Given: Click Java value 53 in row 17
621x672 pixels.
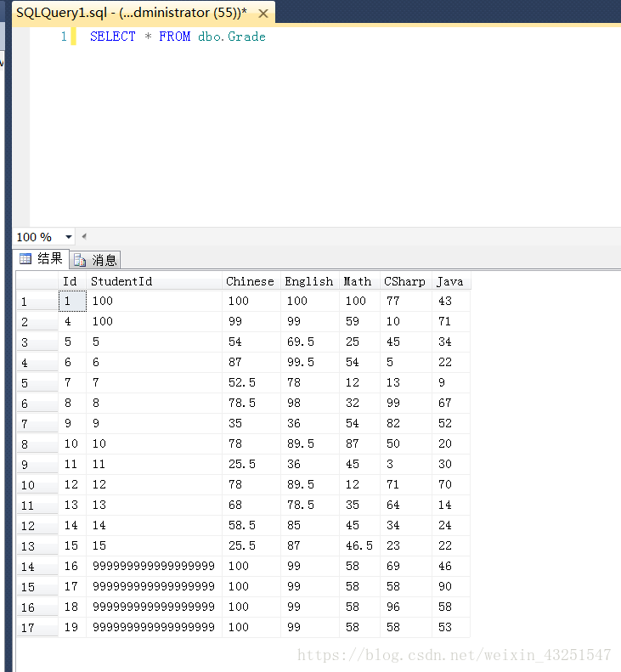Looking at the screenshot, I should [452, 628].
